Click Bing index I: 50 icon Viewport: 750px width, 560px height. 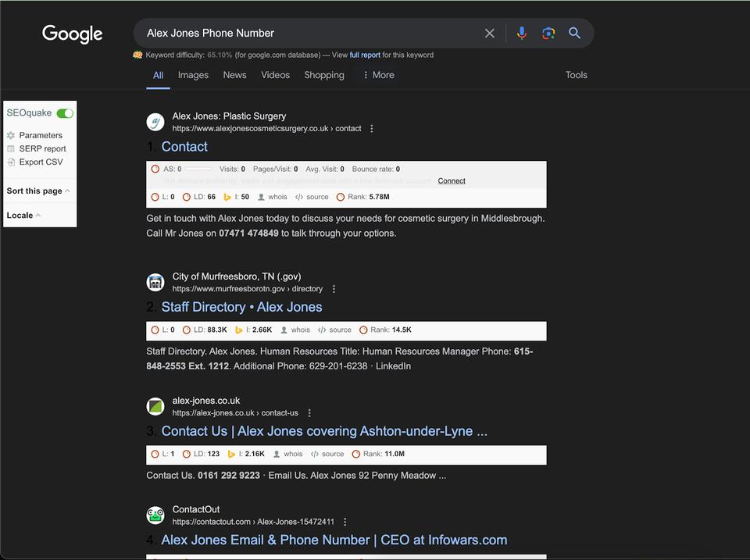tap(227, 197)
